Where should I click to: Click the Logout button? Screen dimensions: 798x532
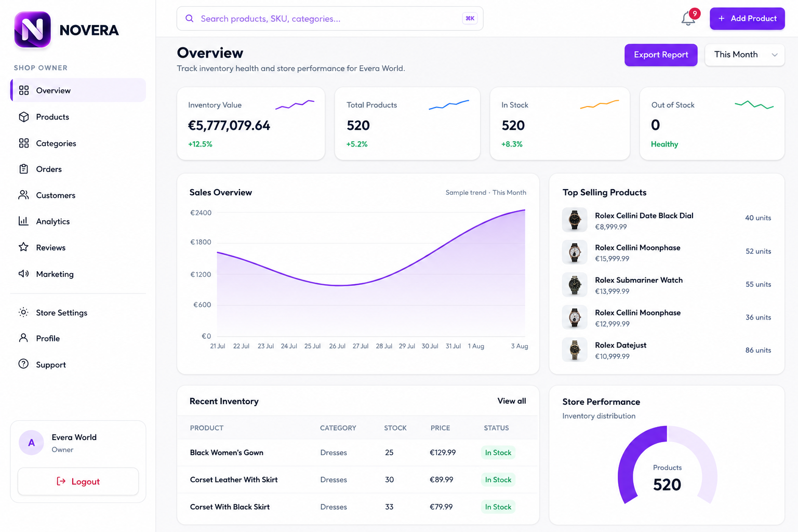click(78, 482)
